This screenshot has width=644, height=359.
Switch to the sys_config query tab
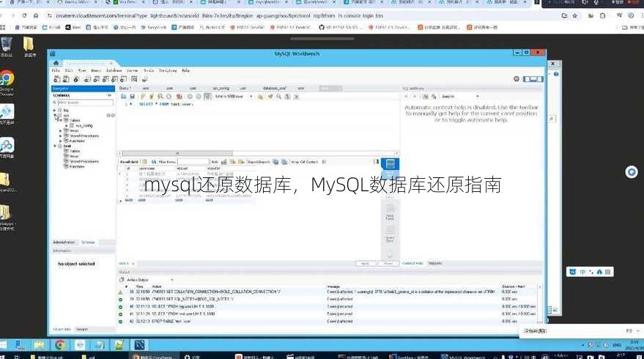click(x=221, y=89)
